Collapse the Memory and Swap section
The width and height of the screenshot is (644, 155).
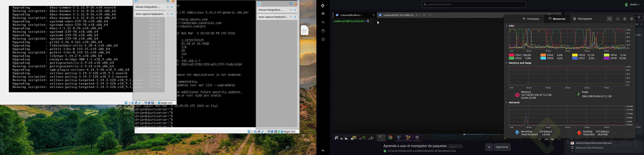pos(507,63)
